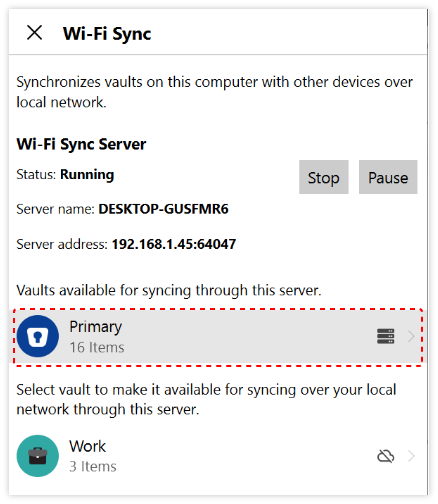Viewport: 438px width, 504px height.
Task: Click the 3 Items count label
Action: click(x=93, y=466)
